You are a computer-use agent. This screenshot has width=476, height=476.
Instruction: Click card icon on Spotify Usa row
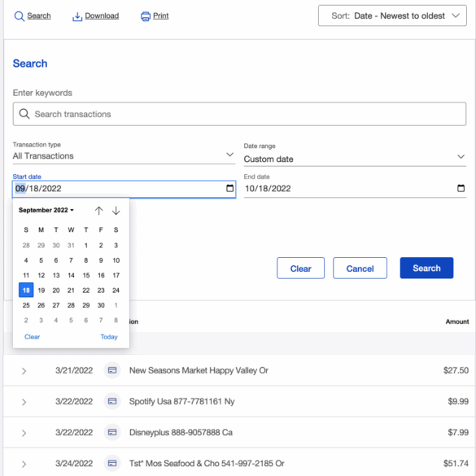coord(112,401)
